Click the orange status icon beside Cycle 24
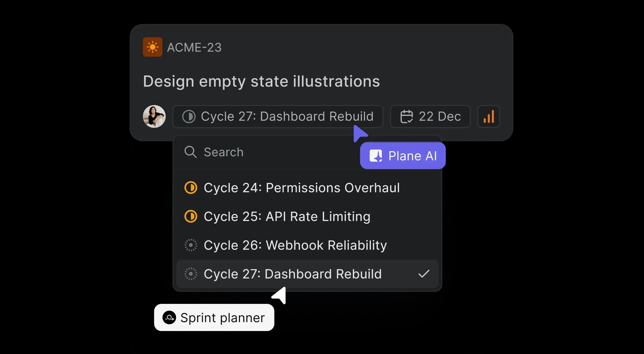The image size is (644, 354). point(191,187)
